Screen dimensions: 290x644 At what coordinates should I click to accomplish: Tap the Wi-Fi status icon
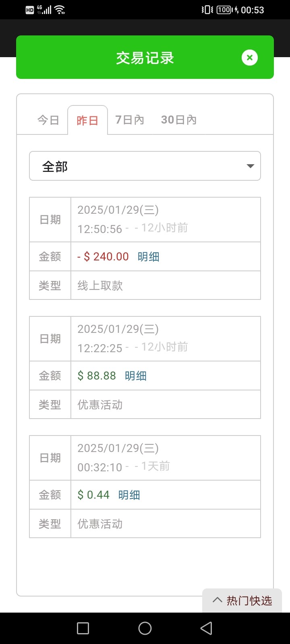(60, 10)
